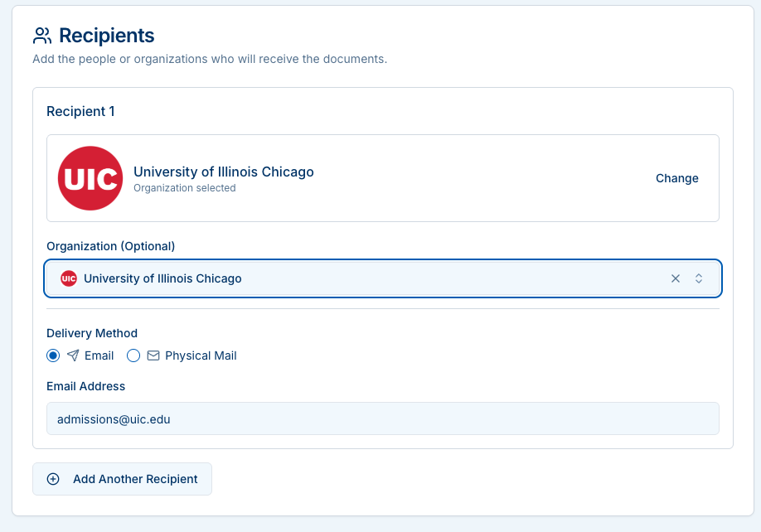Image resolution: width=761 pixels, height=532 pixels.
Task: Click the up-down chevron on the organization selector
Action: point(699,278)
